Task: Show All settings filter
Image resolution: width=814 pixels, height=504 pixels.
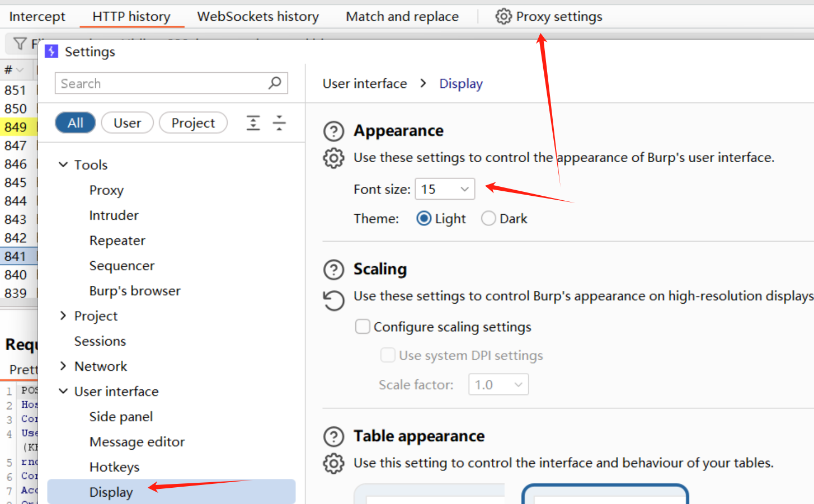Action: click(76, 123)
